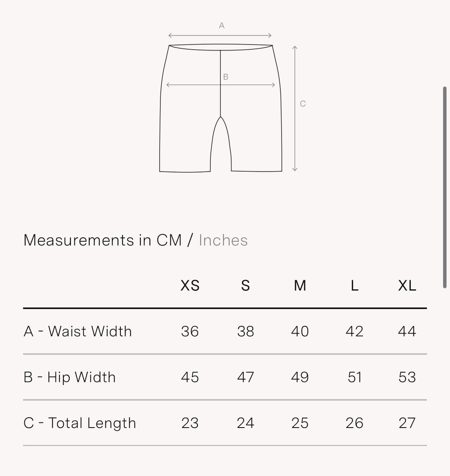This screenshot has width=450, height=476.
Task: Click the hip width arrow line
Action: (221, 85)
